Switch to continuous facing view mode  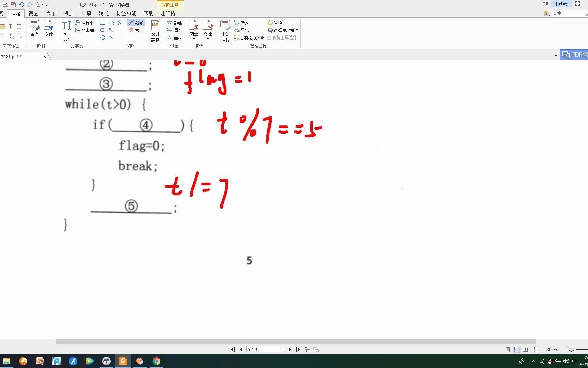[534, 349]
